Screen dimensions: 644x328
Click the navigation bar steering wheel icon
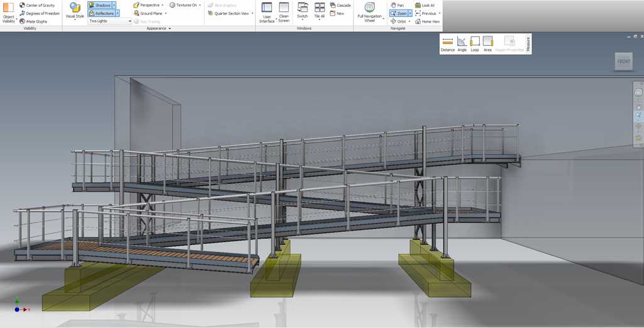(638, 92)
